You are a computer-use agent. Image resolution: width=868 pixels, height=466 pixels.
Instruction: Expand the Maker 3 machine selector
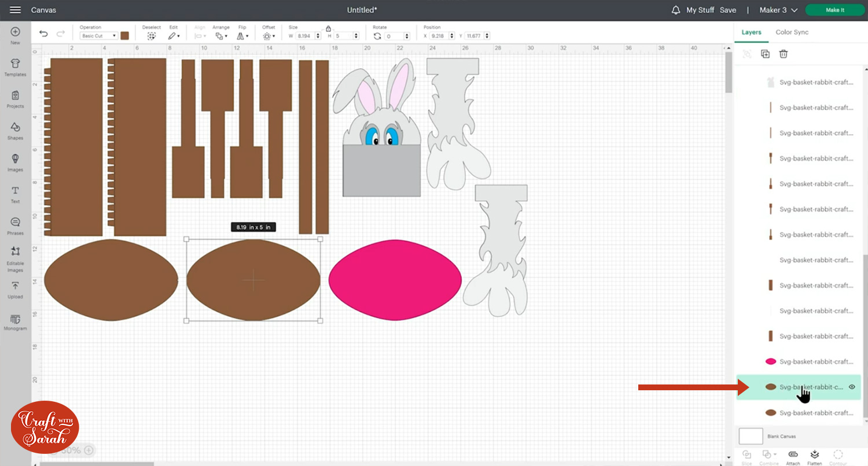click(x=778, y=10)
